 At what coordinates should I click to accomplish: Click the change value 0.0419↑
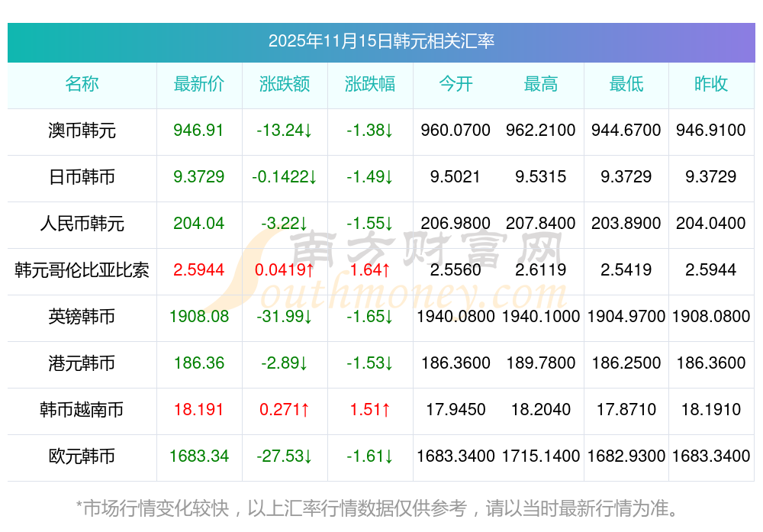tap(285, 269)
